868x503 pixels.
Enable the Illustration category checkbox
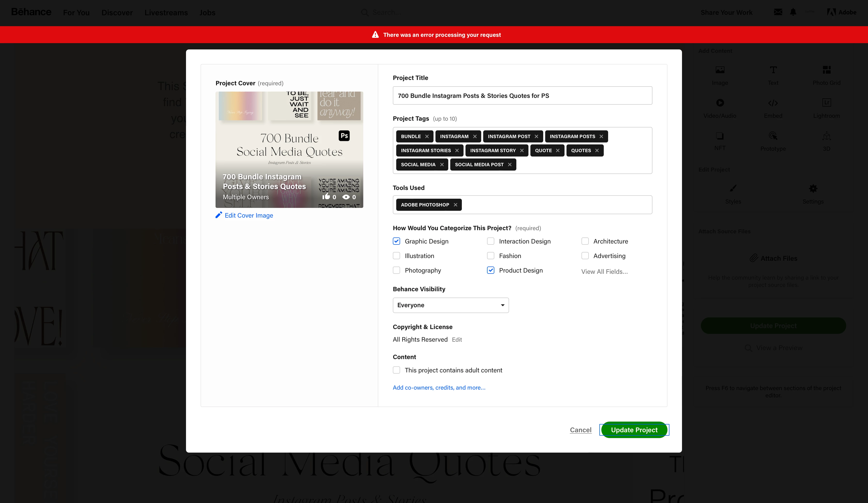click(x=396, y=256)
